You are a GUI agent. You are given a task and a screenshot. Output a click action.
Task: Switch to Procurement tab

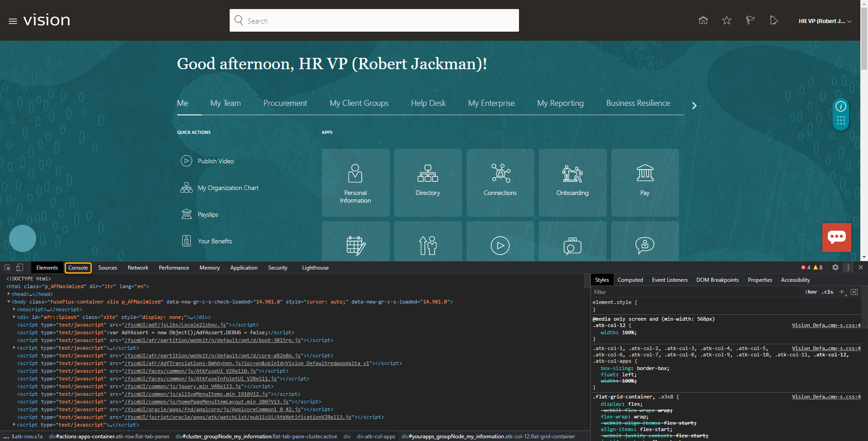(285, 103)
